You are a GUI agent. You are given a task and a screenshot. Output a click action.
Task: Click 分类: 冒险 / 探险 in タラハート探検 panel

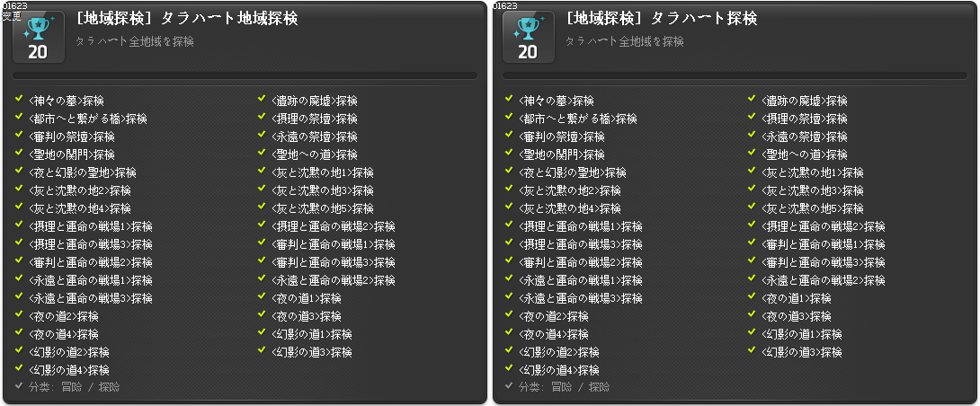pos(565,387)
